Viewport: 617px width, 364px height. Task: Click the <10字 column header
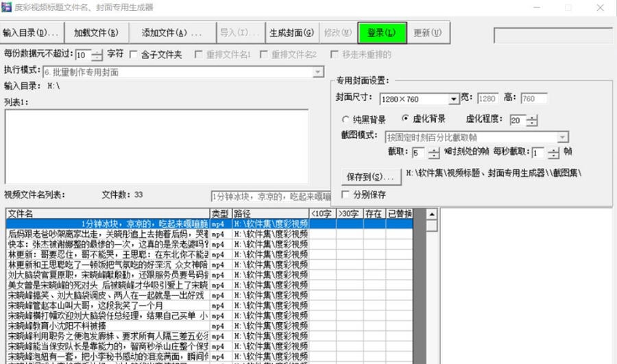pyautogui.click(x=322, y=214)
